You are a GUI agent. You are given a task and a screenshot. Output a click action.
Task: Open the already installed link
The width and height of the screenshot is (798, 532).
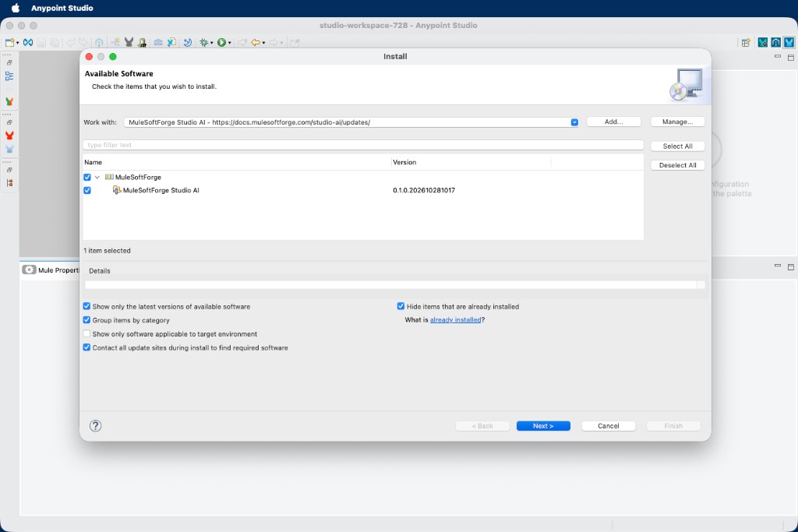tap(455, 320)
